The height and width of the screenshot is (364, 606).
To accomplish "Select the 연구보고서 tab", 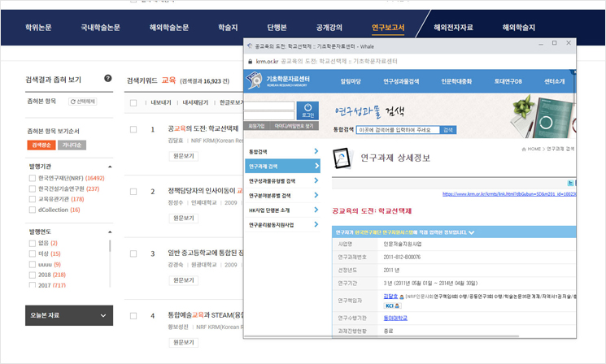I will tap(388, 28).
